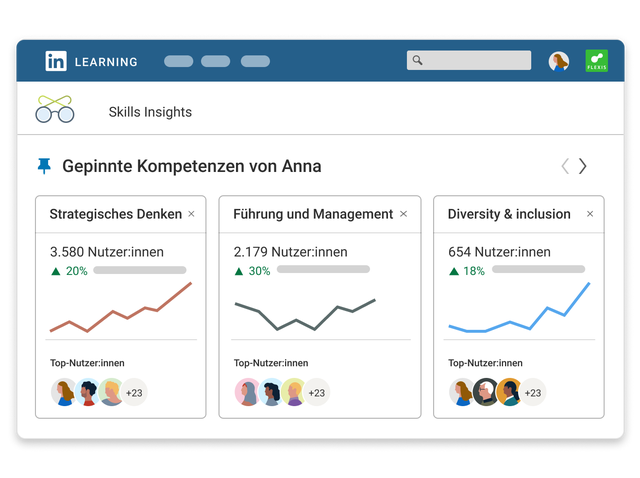Click the LinkedIn Learning logo
Screen dimensions: 640x478
click(x=91, y=61)
